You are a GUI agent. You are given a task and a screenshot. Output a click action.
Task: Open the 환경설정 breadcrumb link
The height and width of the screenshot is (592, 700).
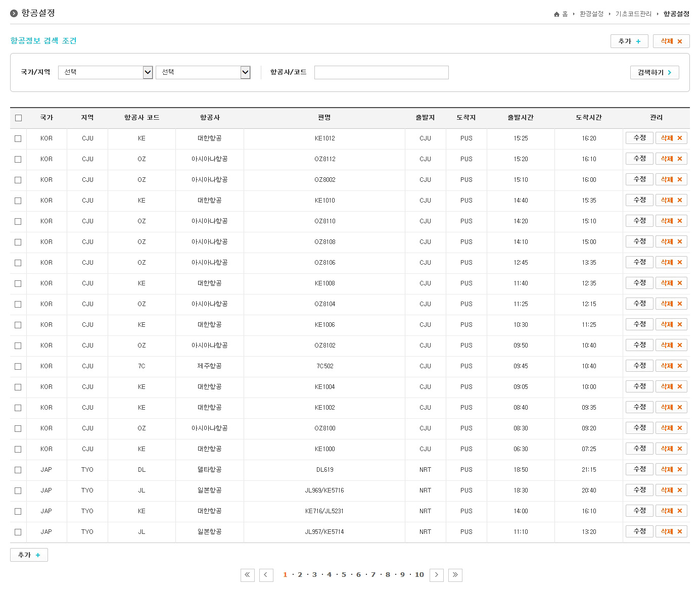click(591, 14)
